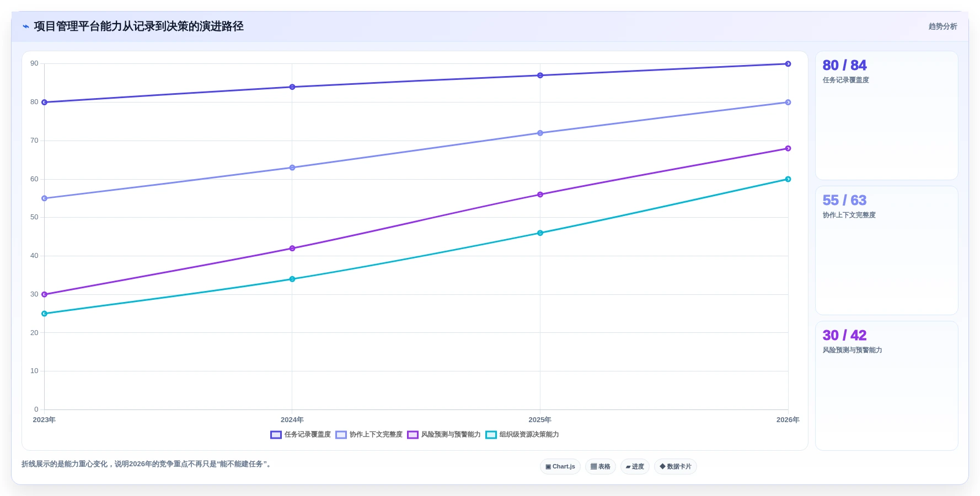Click the 2023年 point on 组织级资源决策 line at 25
Viewport: 980px width, 496px height.
tap(44, 314)
